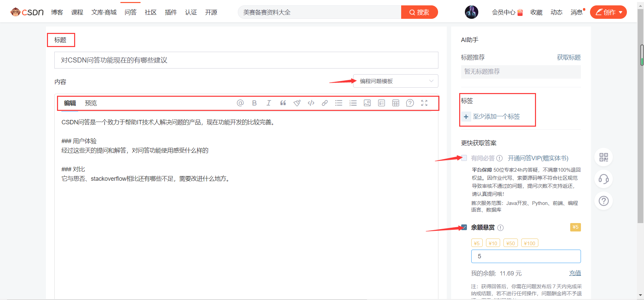
Task: Click info icon next to 有问必答
Action: click(x=499, y=158)
